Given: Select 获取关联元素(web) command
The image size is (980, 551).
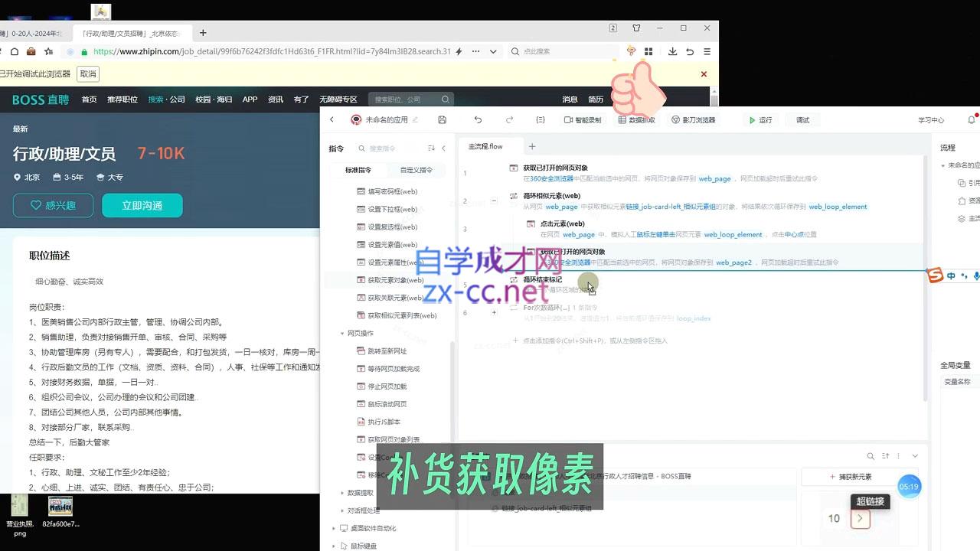Looking at the screenshot, I should click(x=390, y=298).
